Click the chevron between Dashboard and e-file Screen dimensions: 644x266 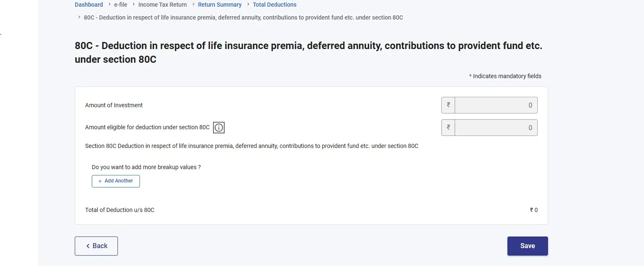(109, 4)
